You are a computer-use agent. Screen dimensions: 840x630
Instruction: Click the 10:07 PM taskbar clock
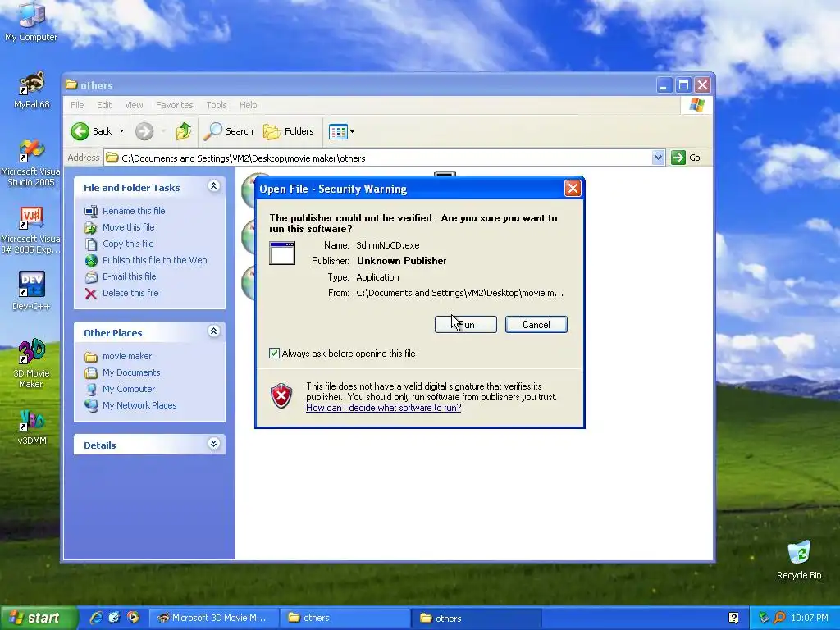tap(810, 619)
